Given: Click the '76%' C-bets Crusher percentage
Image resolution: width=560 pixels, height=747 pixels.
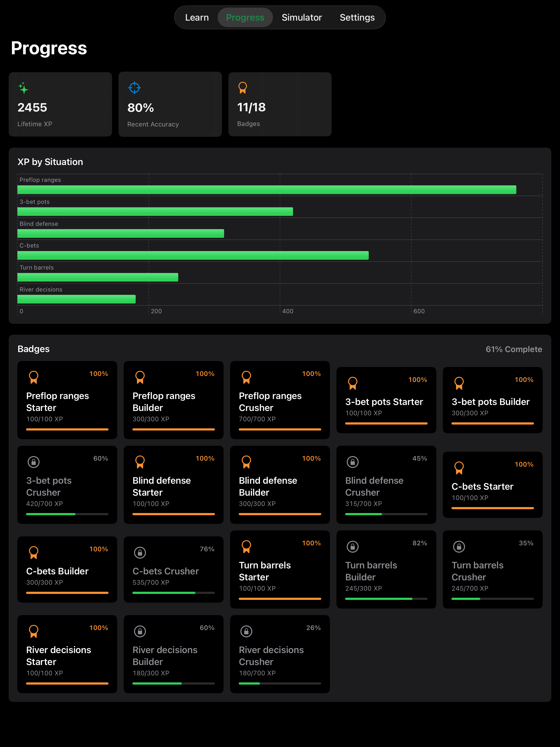Looking at the screenshot, I should click(x=207, y=549).
